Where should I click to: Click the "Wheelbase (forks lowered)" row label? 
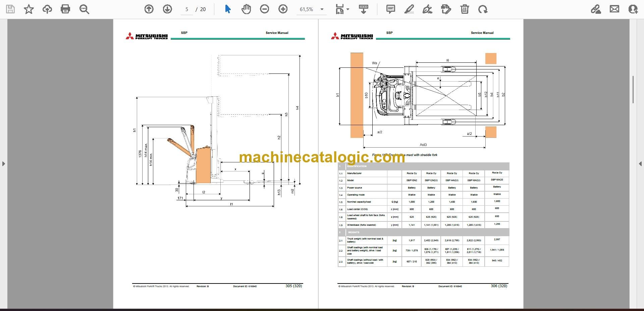pyautogui.click(x=362, y=225)
